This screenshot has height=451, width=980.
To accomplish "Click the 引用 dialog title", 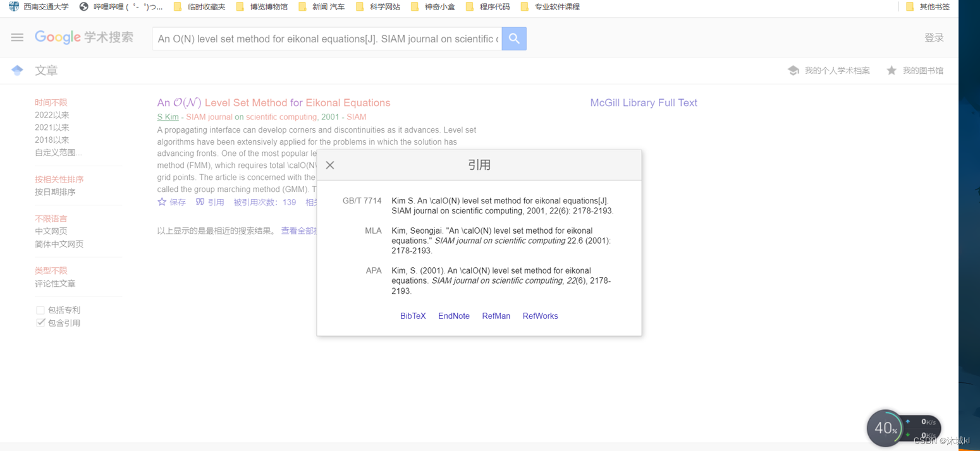I will click(x=479, y=165).
